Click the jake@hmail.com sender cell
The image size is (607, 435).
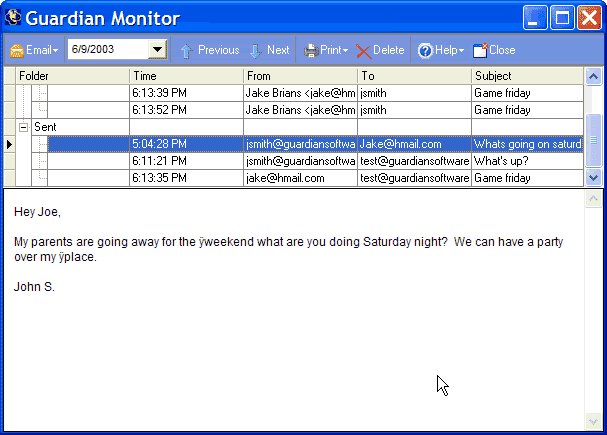coord(300,178)
